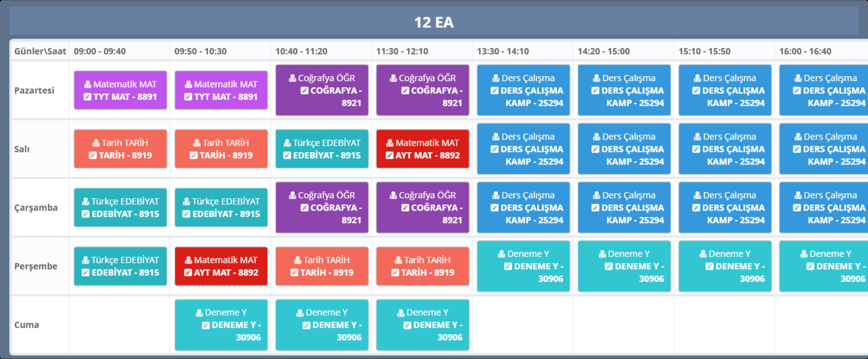Click teacher icon in Cuma 11:30 Deneme cell
Viewport: 868px width, 359px height.
[401, 312]
